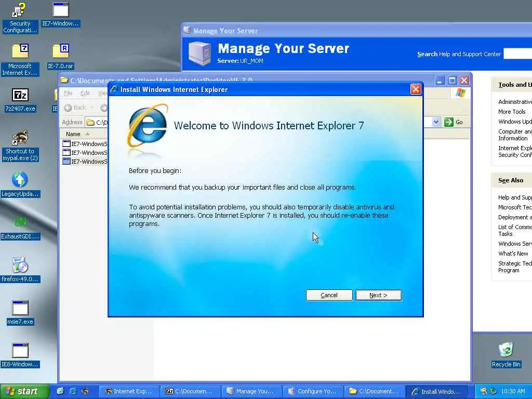This screenshot has height=399, width=532.
Task: Click the Address folder icon in Explorer
Action: (x=90, y=122)
